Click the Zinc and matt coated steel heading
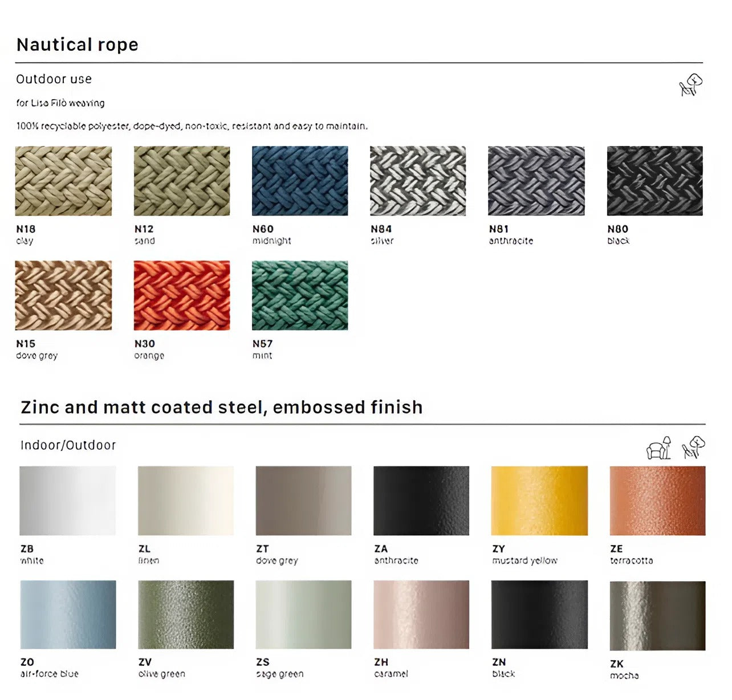The image size is (732, 700). (222, 407)
